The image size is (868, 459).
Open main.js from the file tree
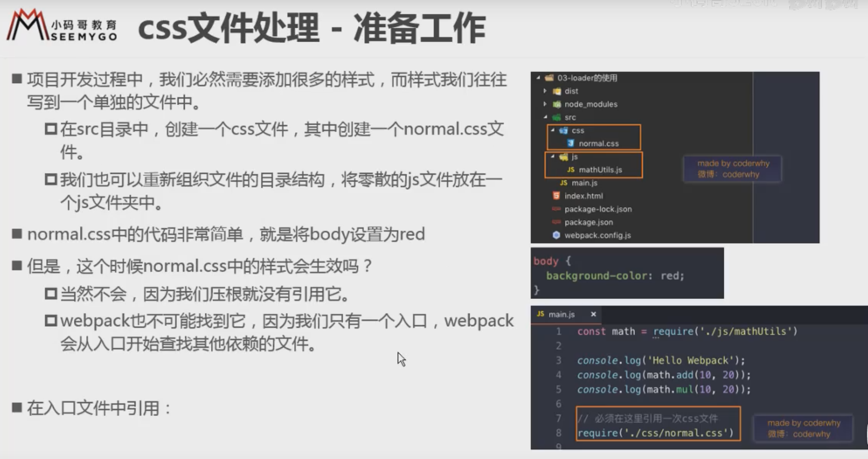point(585,183)
